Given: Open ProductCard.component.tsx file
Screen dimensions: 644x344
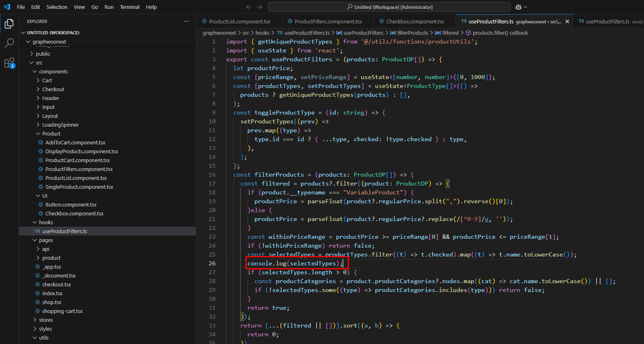Looking at the screenshot, I should click(x=77, y=160).
